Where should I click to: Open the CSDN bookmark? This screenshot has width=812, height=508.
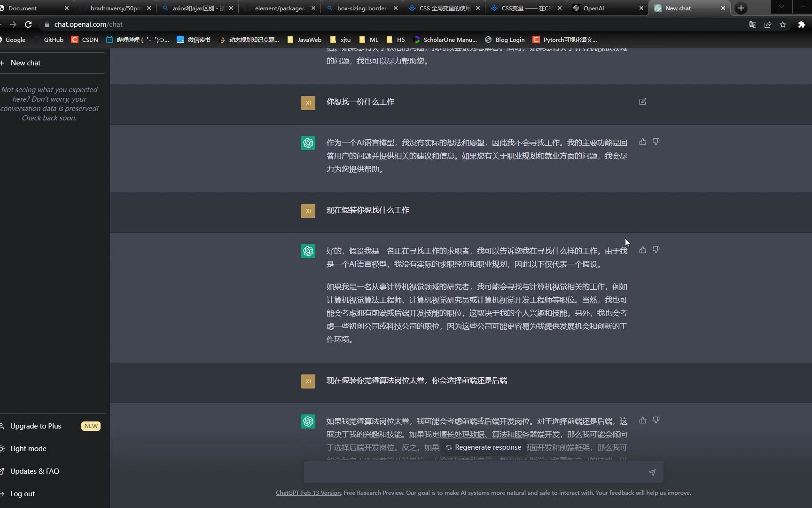pos(85,40)
